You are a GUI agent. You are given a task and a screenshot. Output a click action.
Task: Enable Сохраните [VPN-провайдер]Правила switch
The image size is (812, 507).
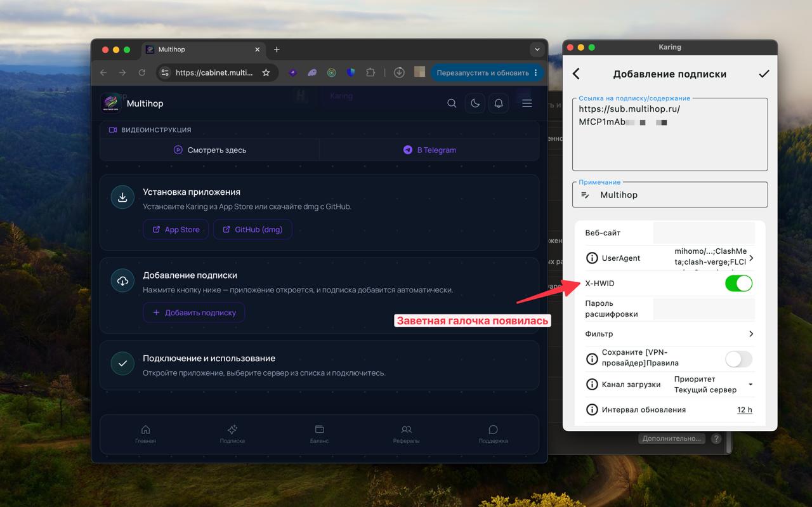(738, 359)
